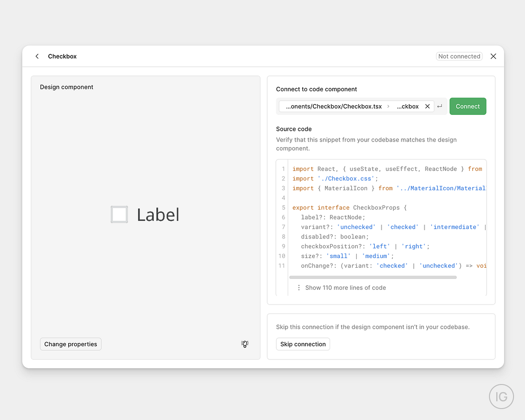This screenshot has height=420, width=525.
Task: Click the enter-key icon beside path field
Action: (440, 107)
